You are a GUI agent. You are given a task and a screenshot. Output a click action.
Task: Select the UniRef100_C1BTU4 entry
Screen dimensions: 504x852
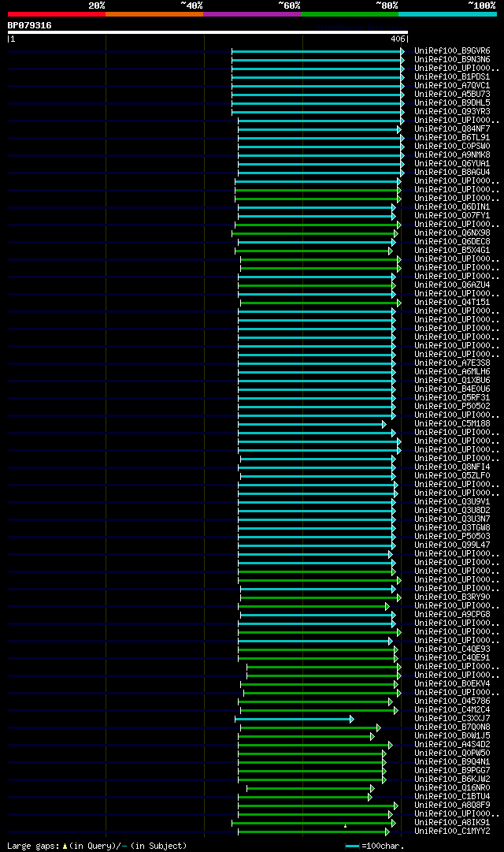452,797
